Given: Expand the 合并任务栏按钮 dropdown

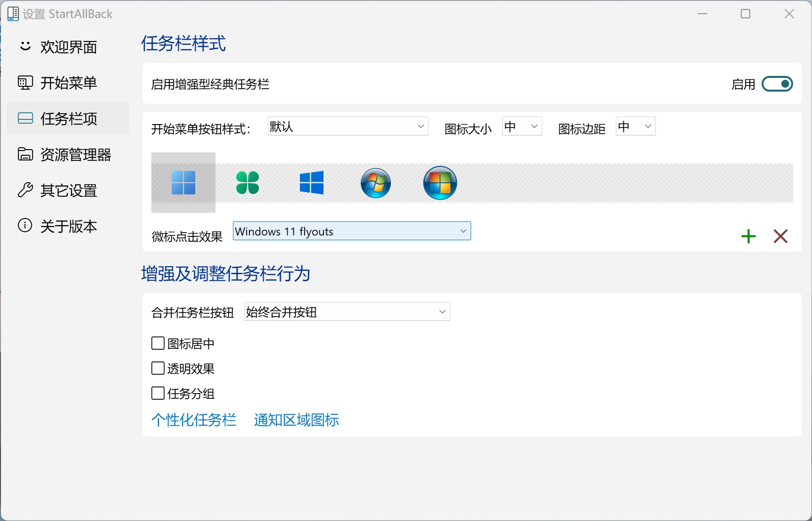Looking at the screenshot, I should coord(347,312).
